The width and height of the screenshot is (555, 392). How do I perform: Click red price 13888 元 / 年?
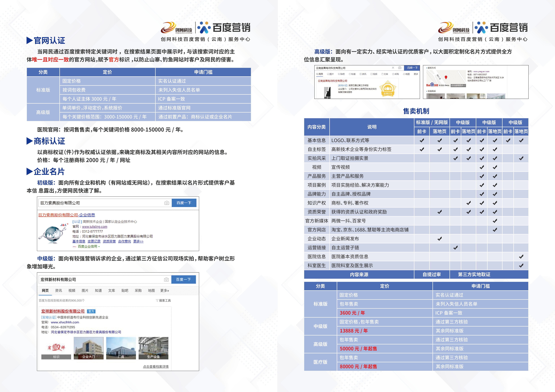(x=354, y=331)
